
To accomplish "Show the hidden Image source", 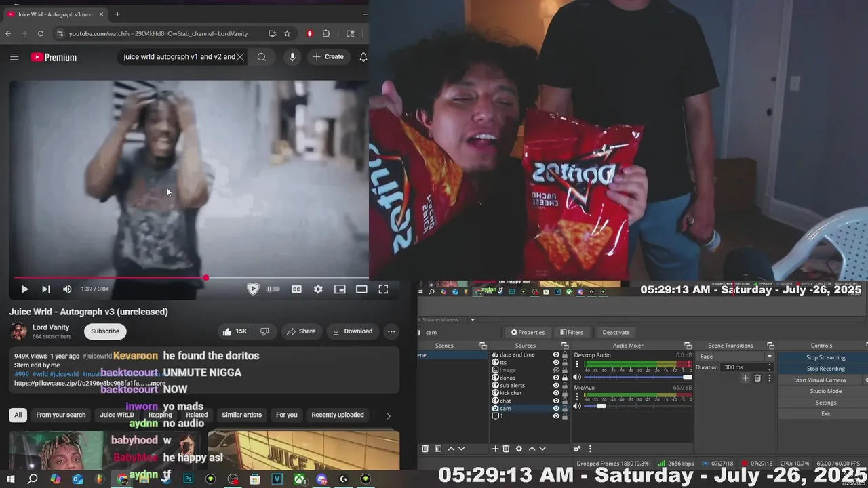I will tap(556, 370).
